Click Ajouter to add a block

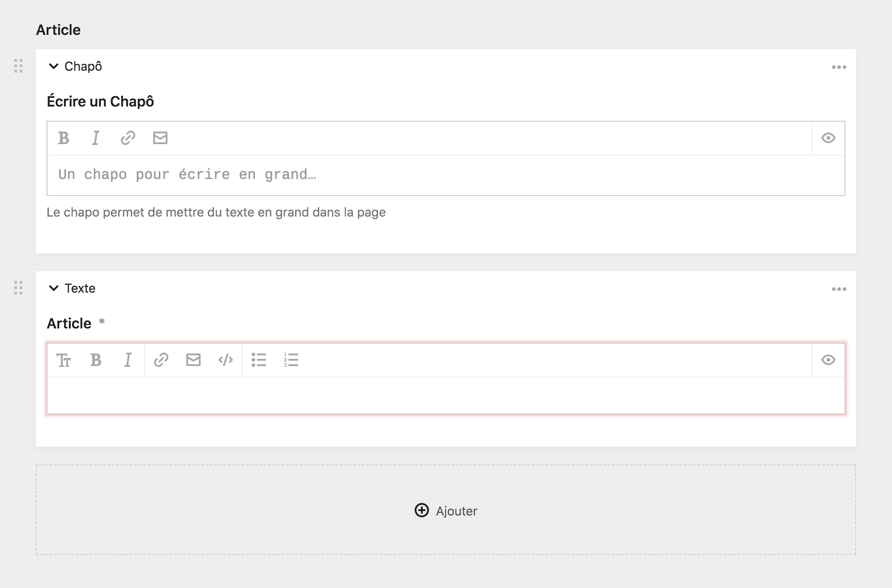(446, 511)
